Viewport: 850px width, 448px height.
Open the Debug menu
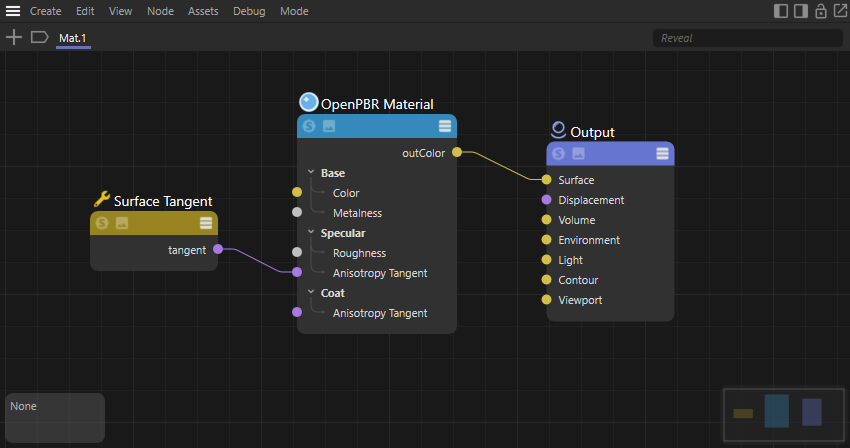pyautogui.click(x=249, y=11)
